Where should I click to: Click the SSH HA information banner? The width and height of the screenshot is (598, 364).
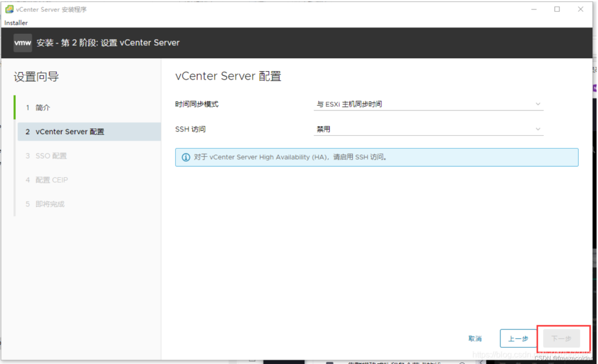point(377,156)
